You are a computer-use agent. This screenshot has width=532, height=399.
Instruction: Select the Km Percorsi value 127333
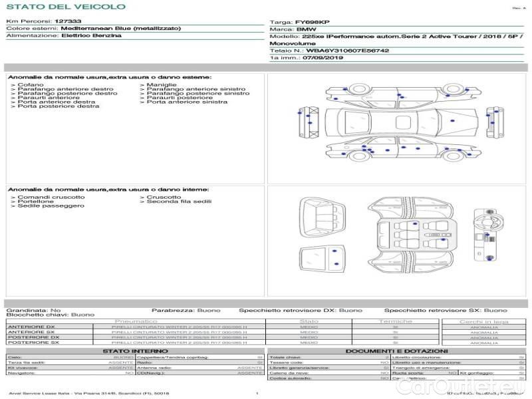tap(68, 21)
